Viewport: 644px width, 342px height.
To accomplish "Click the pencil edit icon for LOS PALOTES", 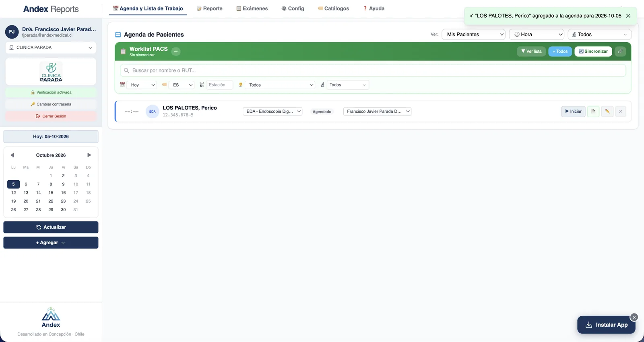I will click(x=607, y=111).
